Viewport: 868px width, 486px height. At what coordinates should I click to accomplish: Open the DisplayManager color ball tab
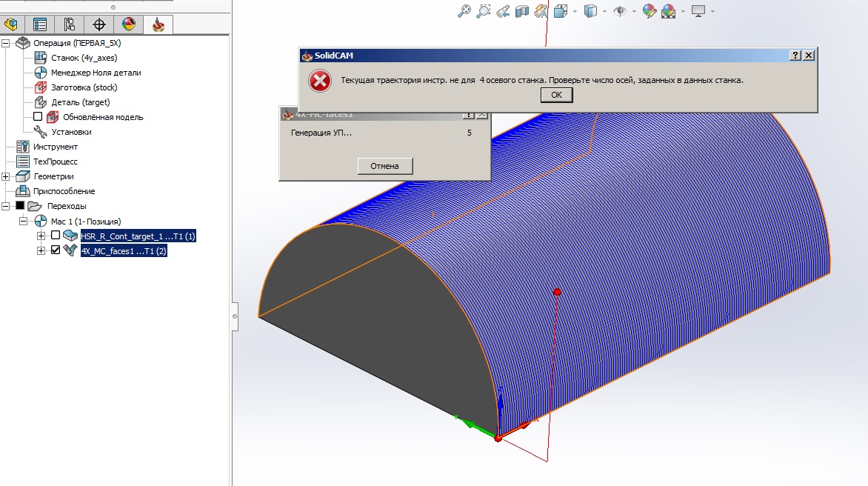click(x=128, y=24)
